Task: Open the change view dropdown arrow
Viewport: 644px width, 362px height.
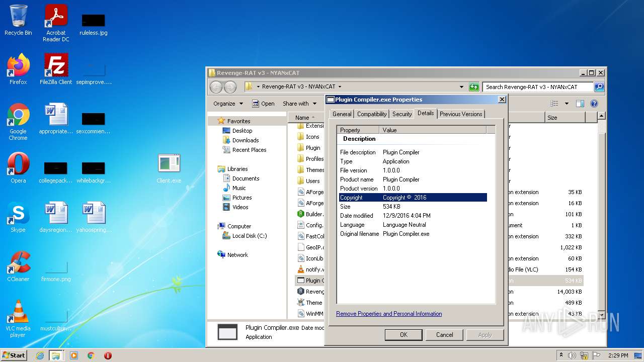Action: point(567,104)
